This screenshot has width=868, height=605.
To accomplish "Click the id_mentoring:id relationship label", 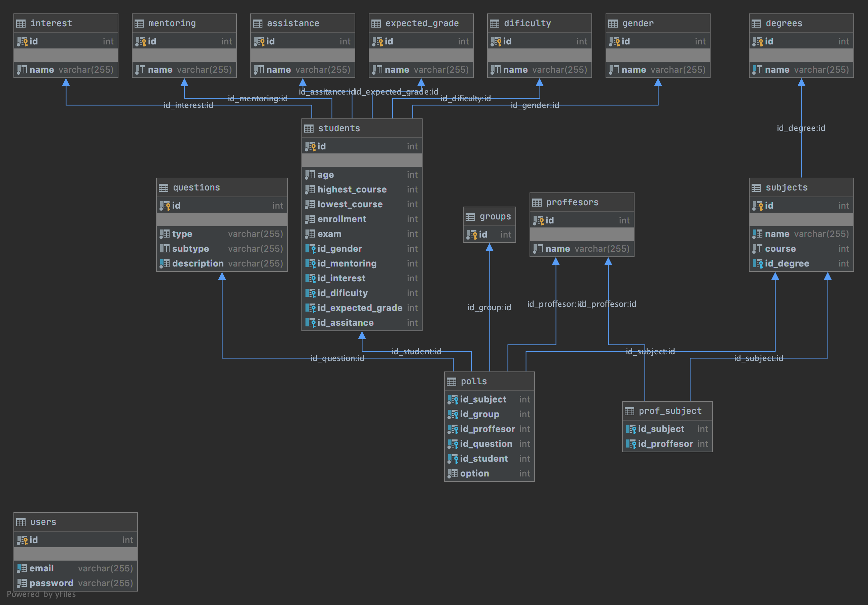I will [x=257, y=99].
